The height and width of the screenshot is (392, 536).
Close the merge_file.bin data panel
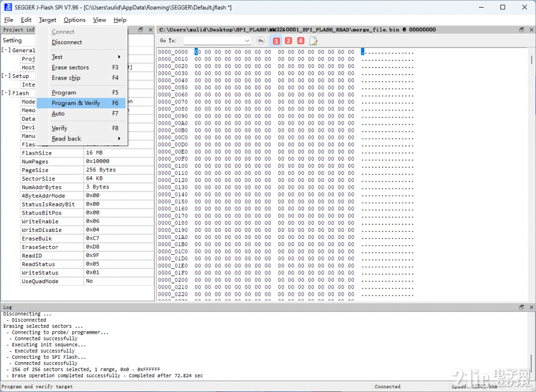[x=531, y=30]
